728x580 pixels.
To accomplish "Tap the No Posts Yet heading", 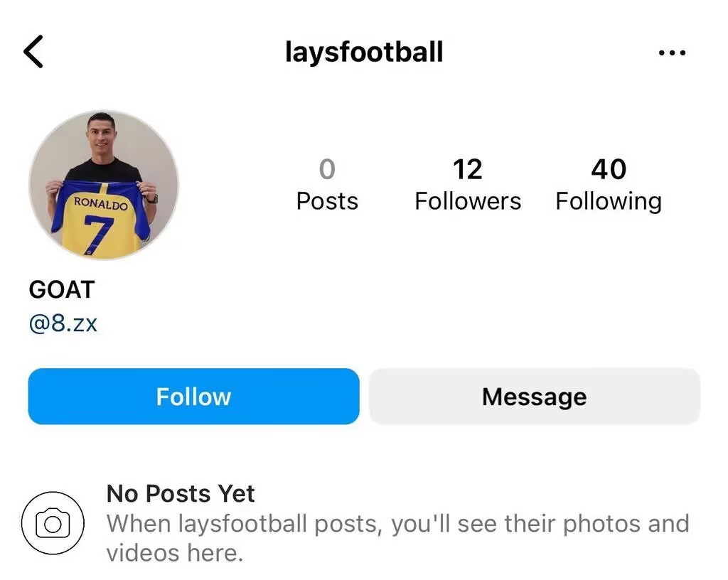I will point(181,493).
